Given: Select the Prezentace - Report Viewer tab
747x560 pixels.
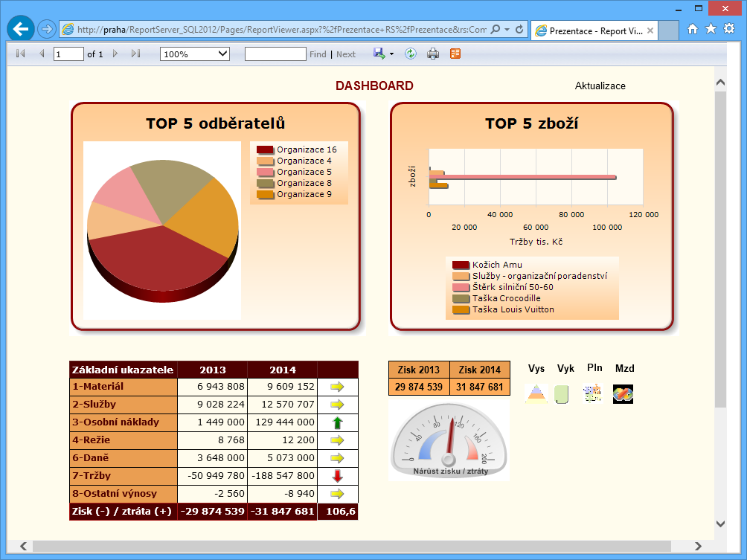Looking at the screenshot, I should click(591, 31).
